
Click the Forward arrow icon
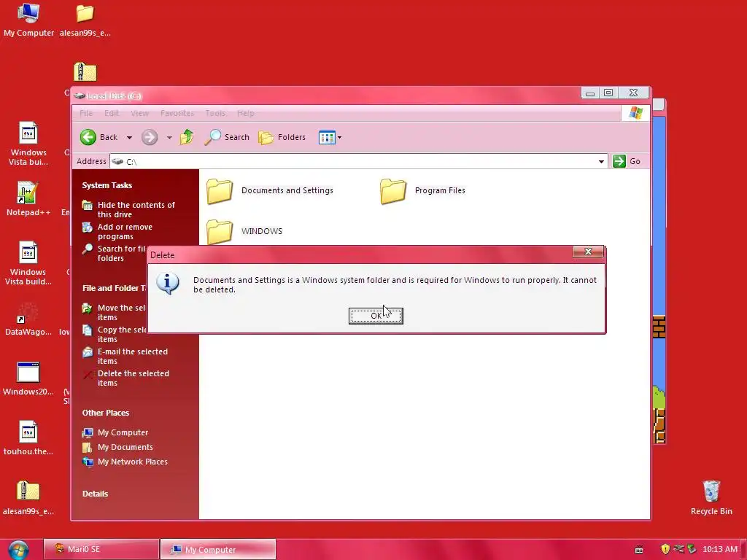pyautogui.click(x=149, y=138)
